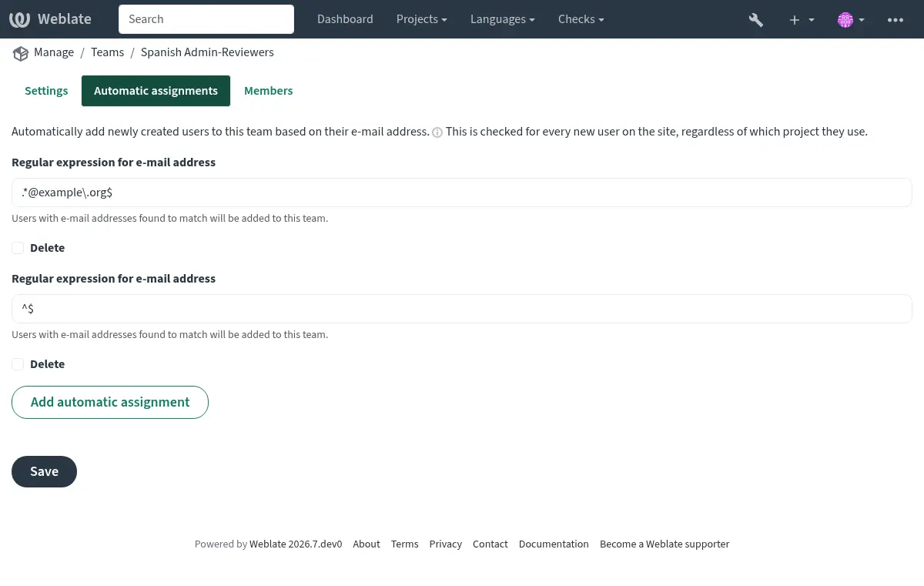
Task: Click Weblate 2026.7.dev0 version link
Action: (296, 544)
